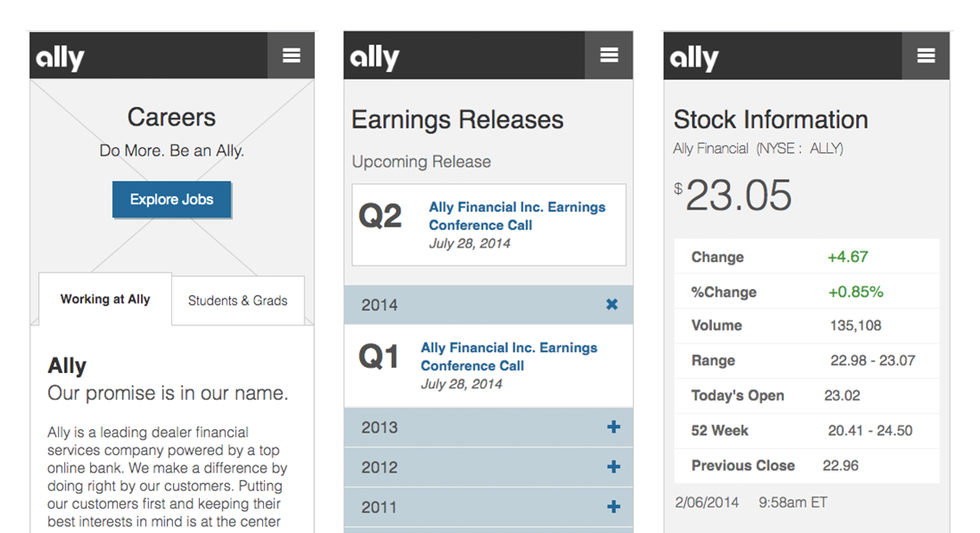Click the Change value +4.67
The width and height of the screenshot is (980, 533).
pyautogui.click(x=848, y=257)
